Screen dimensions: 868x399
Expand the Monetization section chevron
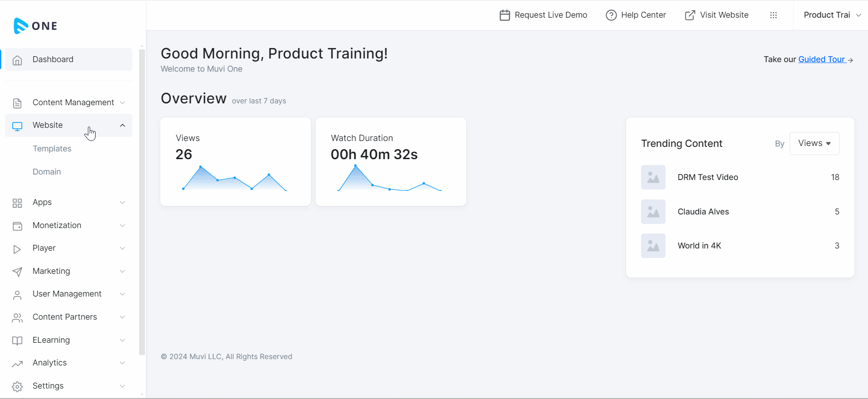pos(122,226)
